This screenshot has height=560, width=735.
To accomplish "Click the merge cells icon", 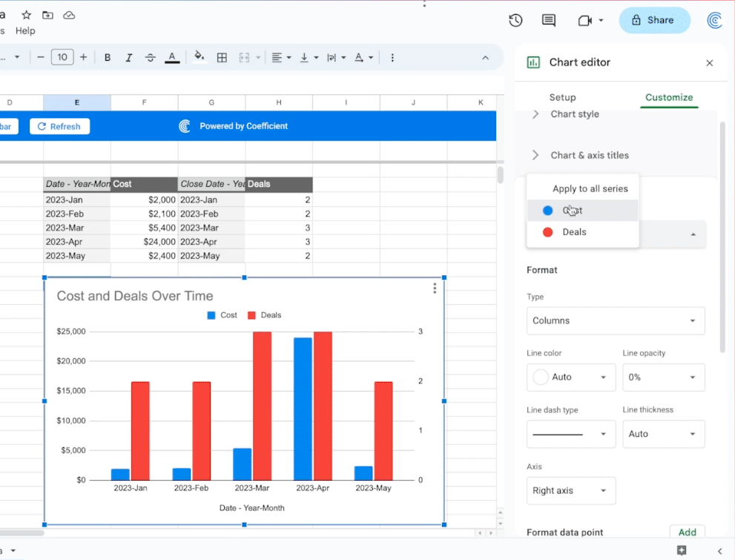I will [x=244, y=57].
